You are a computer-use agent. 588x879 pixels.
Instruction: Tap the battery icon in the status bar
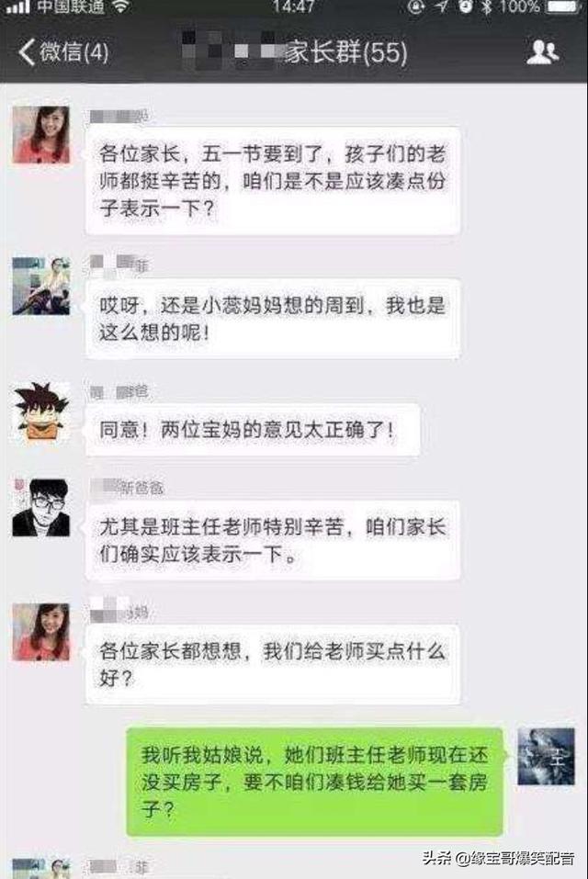tap(562, 6)
